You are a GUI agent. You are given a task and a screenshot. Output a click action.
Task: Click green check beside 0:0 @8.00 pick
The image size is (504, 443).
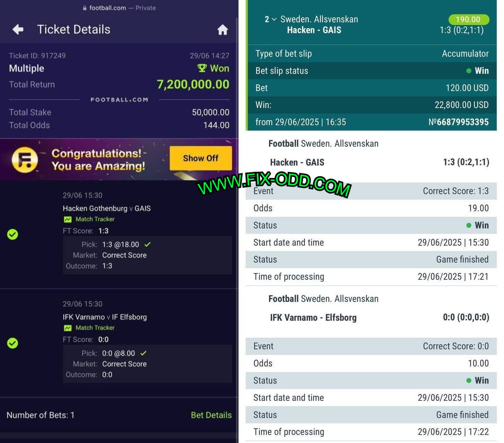click(x=143, y=353)
